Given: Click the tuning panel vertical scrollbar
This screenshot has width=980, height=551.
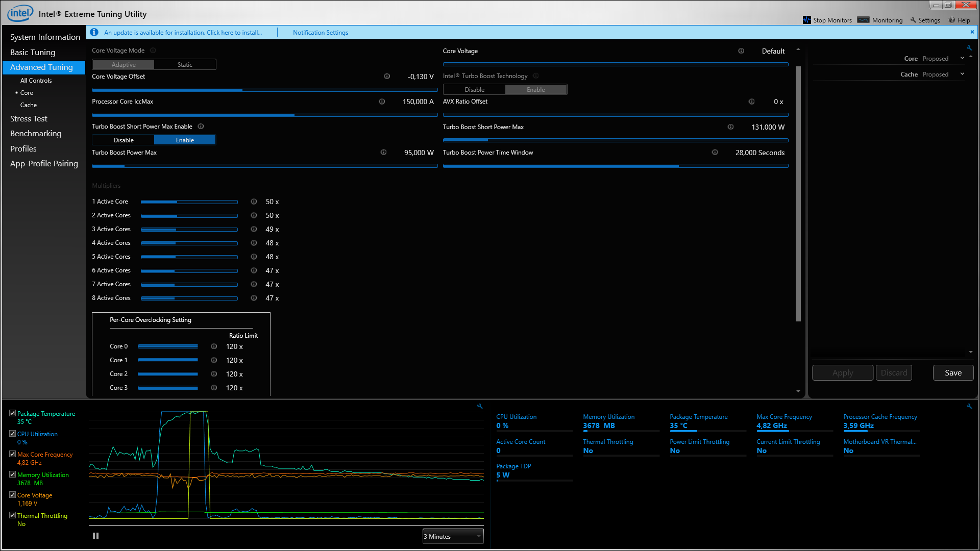Looking at the screenshot, I should point(798,194).
